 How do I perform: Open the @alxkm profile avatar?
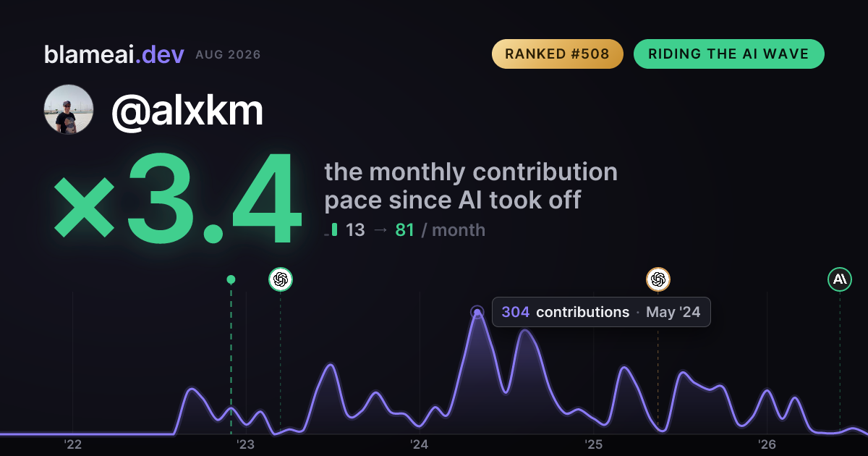[x=69, y=109]
